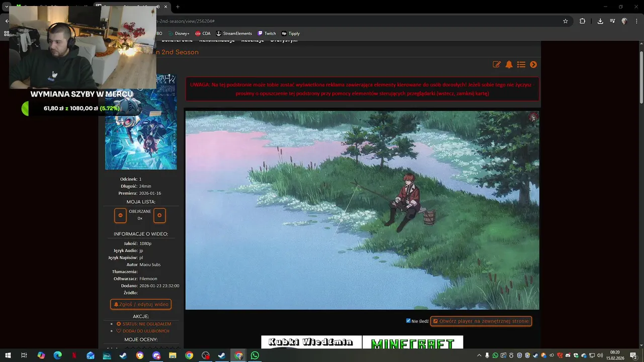Open the CDA bookmark

click(203, 34)
